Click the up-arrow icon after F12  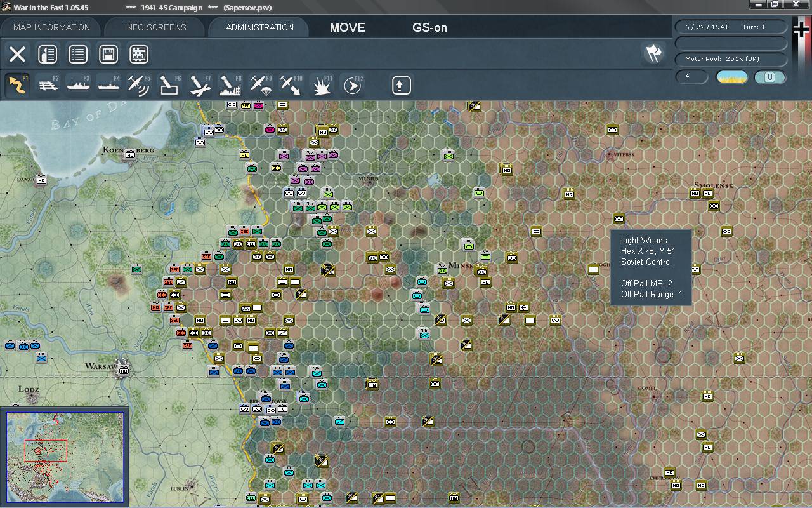[x=401, y=85]
